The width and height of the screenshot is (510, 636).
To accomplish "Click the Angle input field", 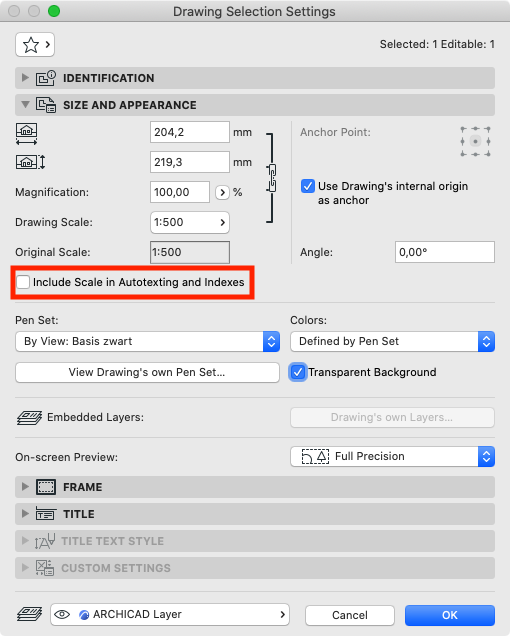I will [445, 252].
